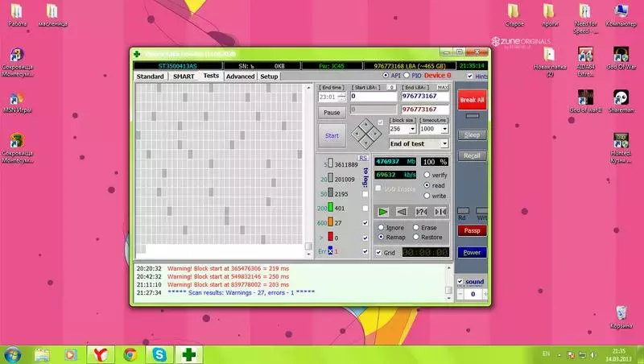Image resolution: width=644 pixels, height=364 pixels.
Task: Click the red Break All button
Action: point(472,100)
